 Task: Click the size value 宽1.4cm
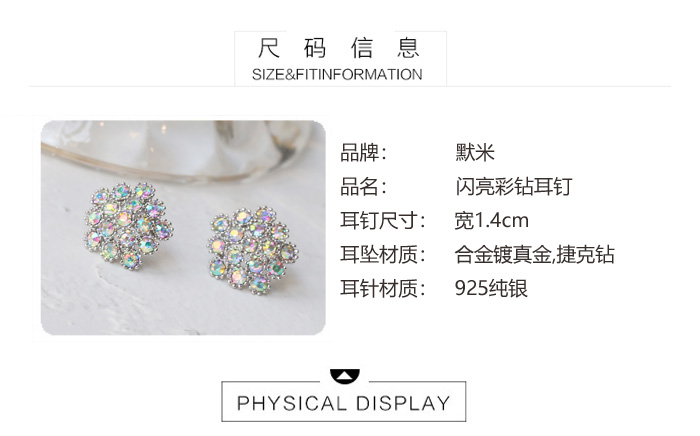[492, 220]
